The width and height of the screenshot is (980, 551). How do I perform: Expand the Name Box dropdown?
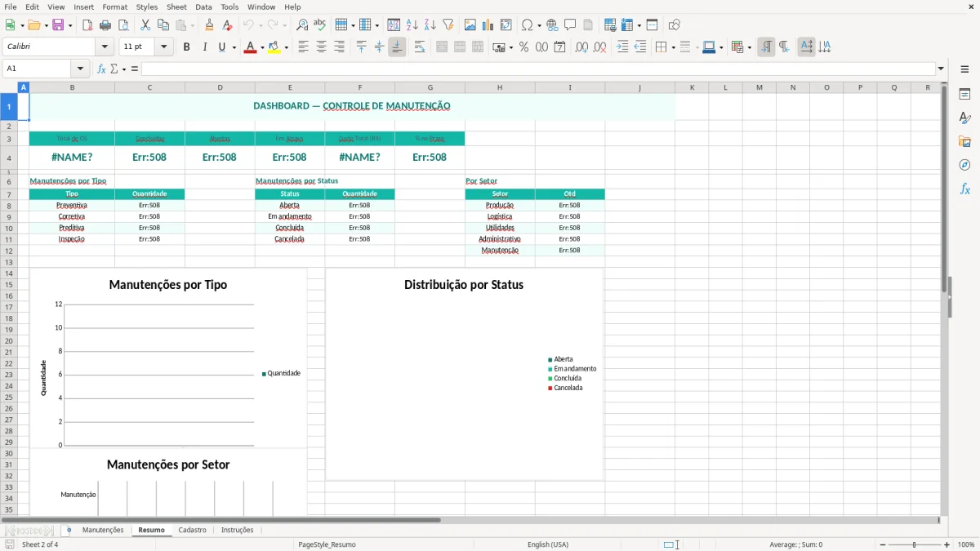coord(80,69)
